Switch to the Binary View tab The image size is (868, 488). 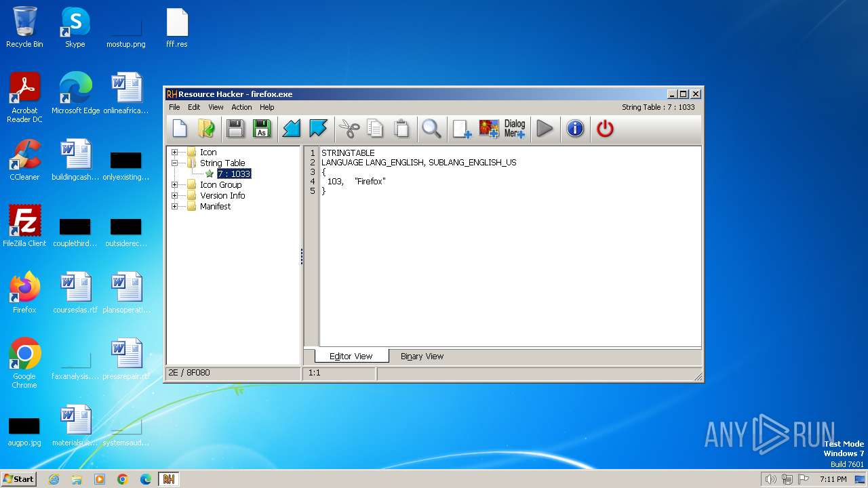pyautogui.click(x=422, y=357)
